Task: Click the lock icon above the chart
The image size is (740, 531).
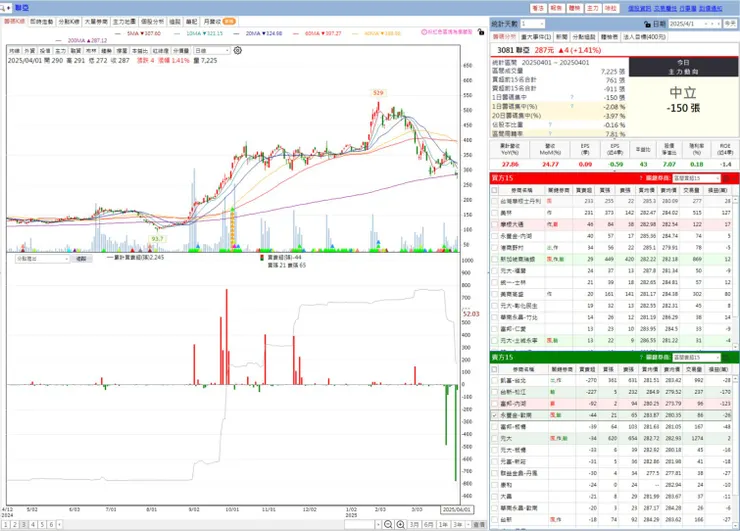Action: (x=480, y=32)
